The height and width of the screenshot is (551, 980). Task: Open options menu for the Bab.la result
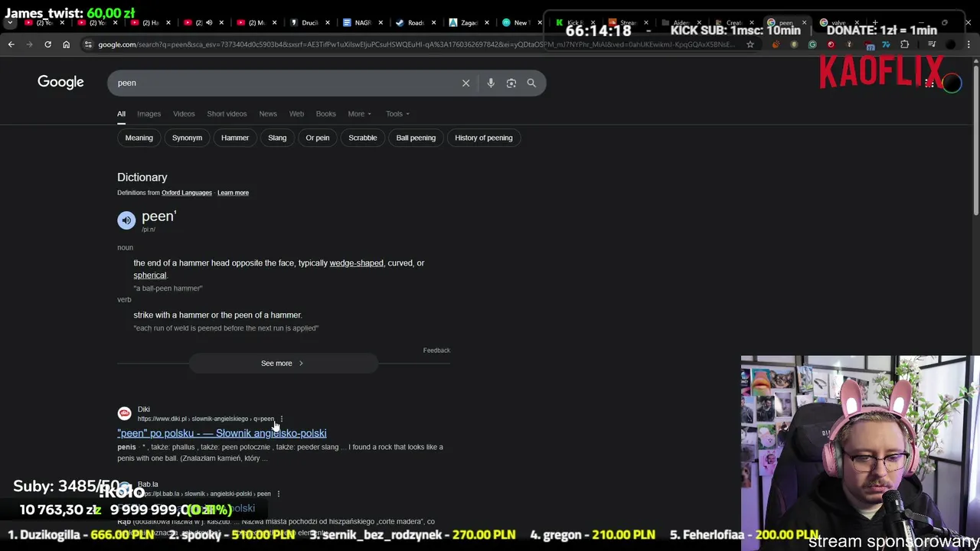point(278,494)
